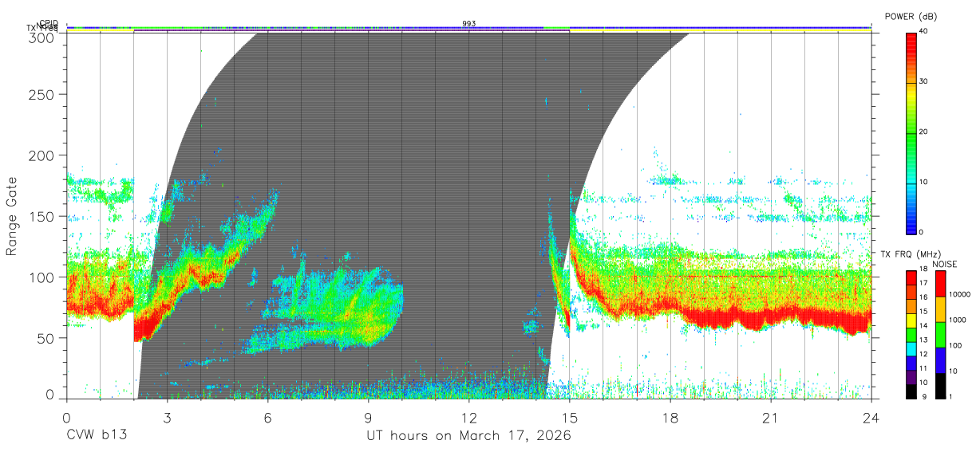Click the '18' tick on TX FRQ scale

pos(923,270)
